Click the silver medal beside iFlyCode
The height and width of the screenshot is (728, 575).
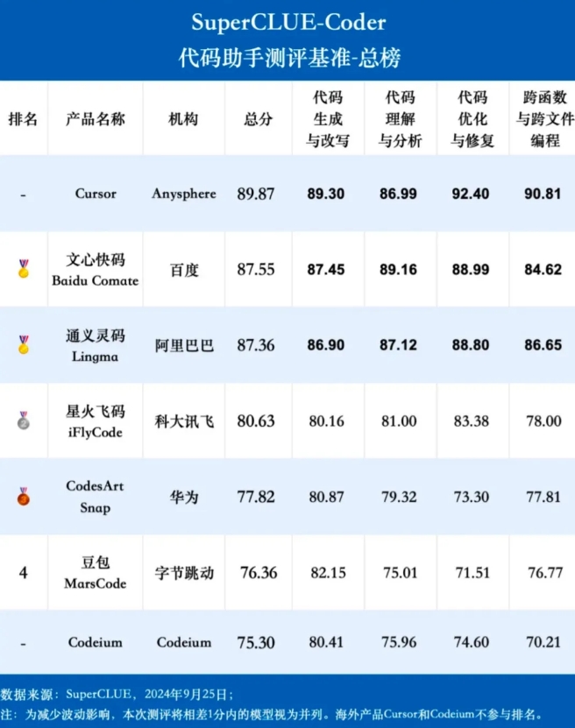click(x=24, y=421)
